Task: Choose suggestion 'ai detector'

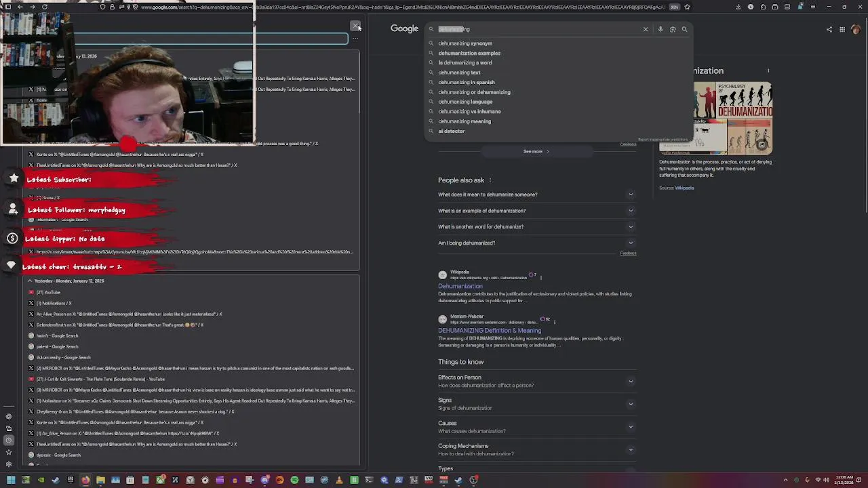Action: click(559, 131)
